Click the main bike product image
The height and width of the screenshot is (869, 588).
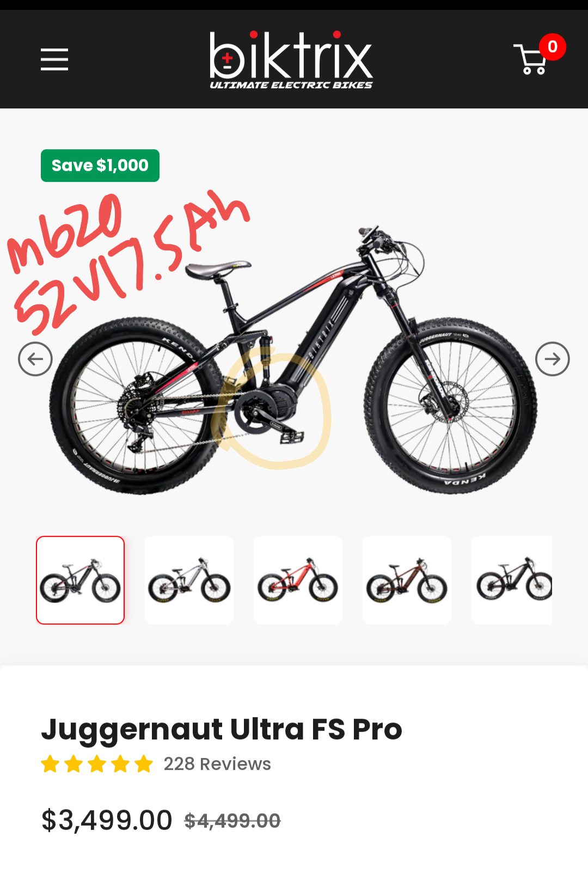click(294, 359)
